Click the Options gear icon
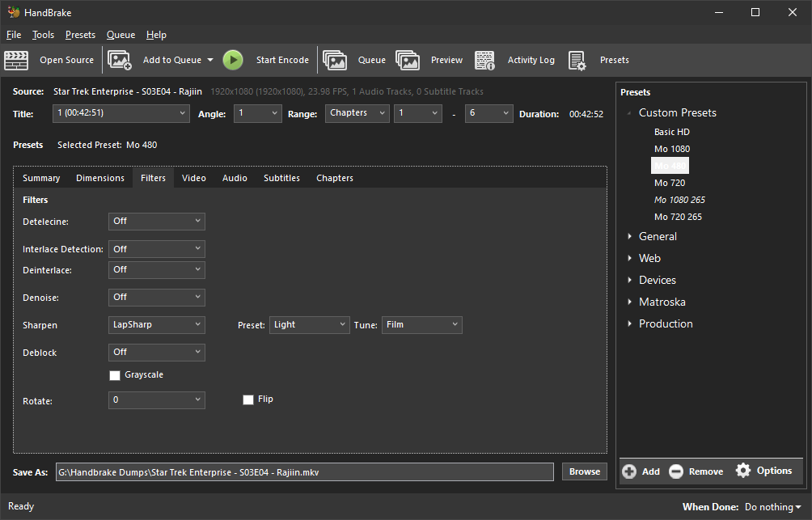The image size is (812, 520). coord(743,471)
